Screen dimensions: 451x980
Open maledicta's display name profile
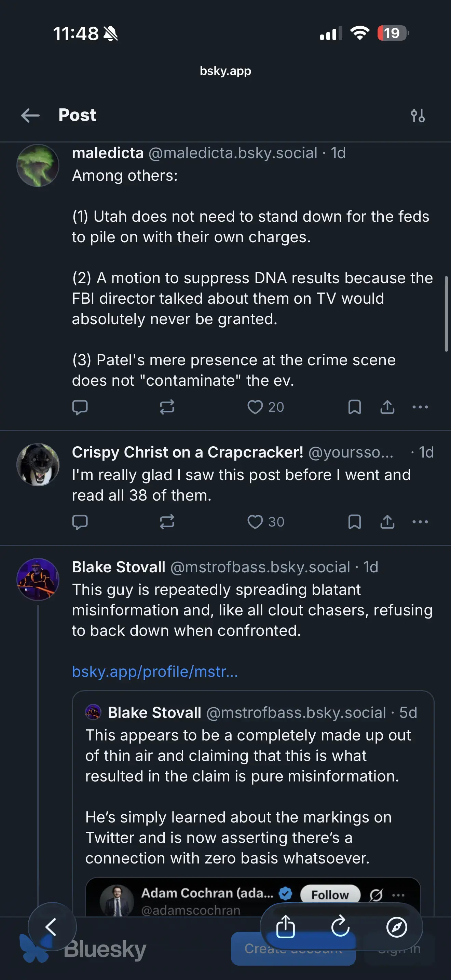(108, 153)
